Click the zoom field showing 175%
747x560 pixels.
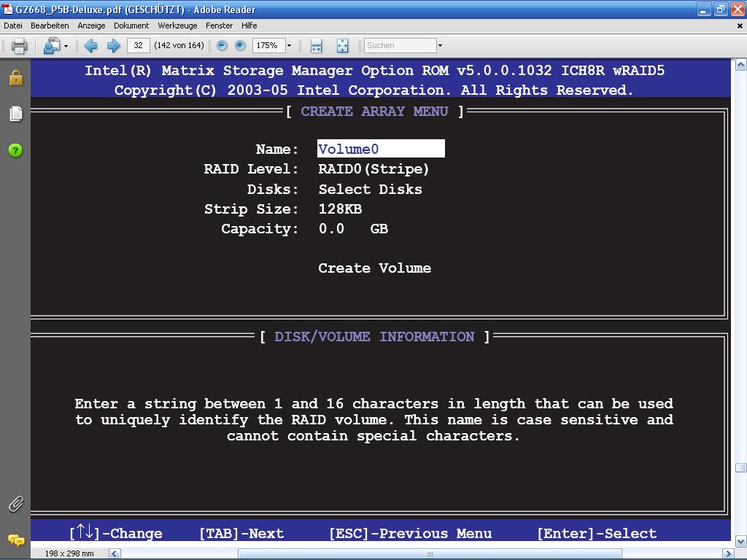point(268,45)
